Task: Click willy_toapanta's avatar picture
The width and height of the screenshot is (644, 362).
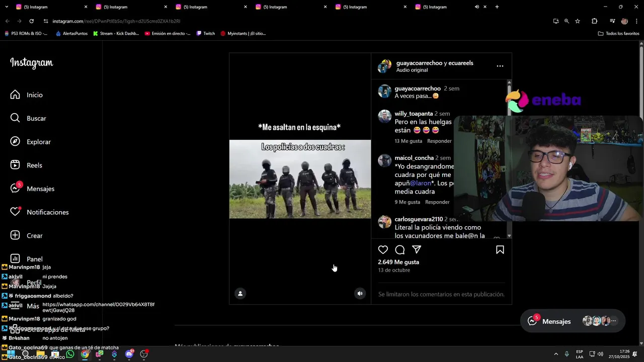Action: [385, 116]
